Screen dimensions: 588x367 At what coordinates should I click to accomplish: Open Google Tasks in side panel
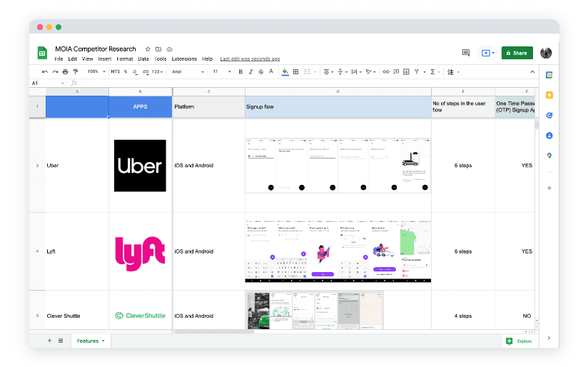tap(549, 115)
